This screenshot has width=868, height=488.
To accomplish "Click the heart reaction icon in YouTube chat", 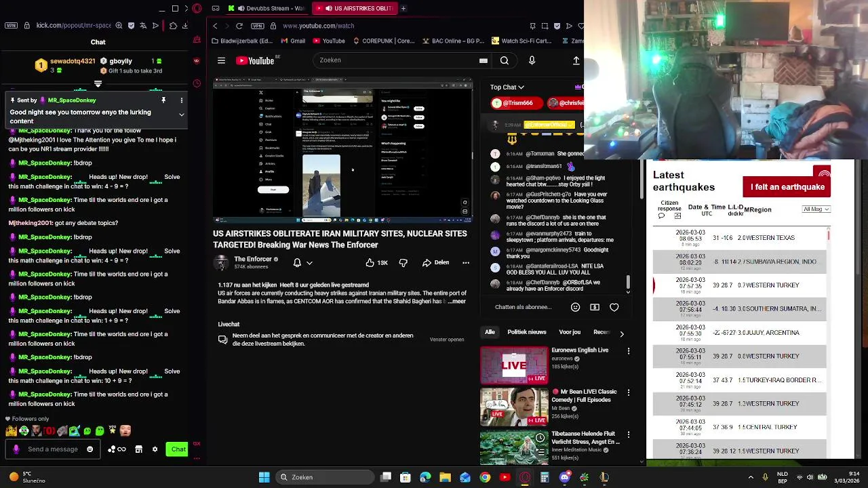I will (x=614, y=307).
